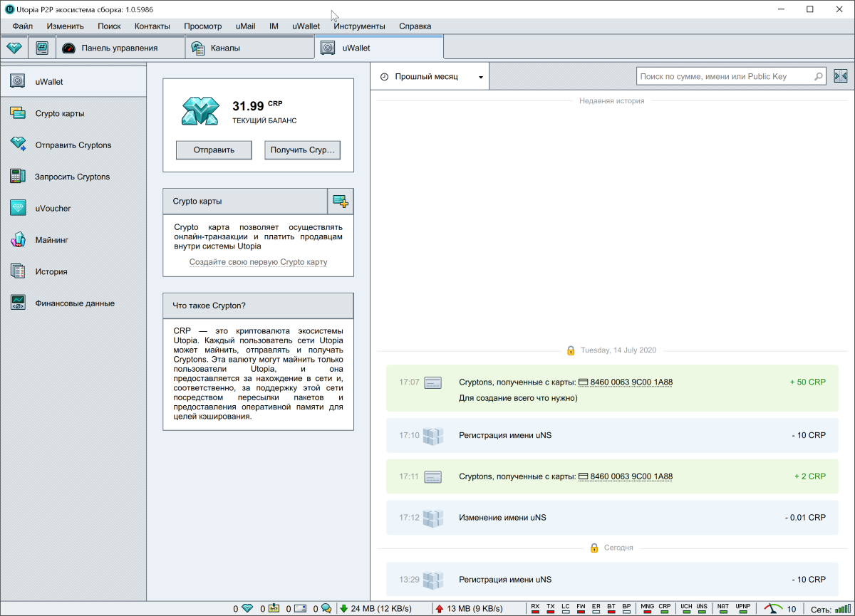Open the +2 CRP transaction at 17:11
The height and width of the screenshot is (616, 855).
(x=613, y=476)
